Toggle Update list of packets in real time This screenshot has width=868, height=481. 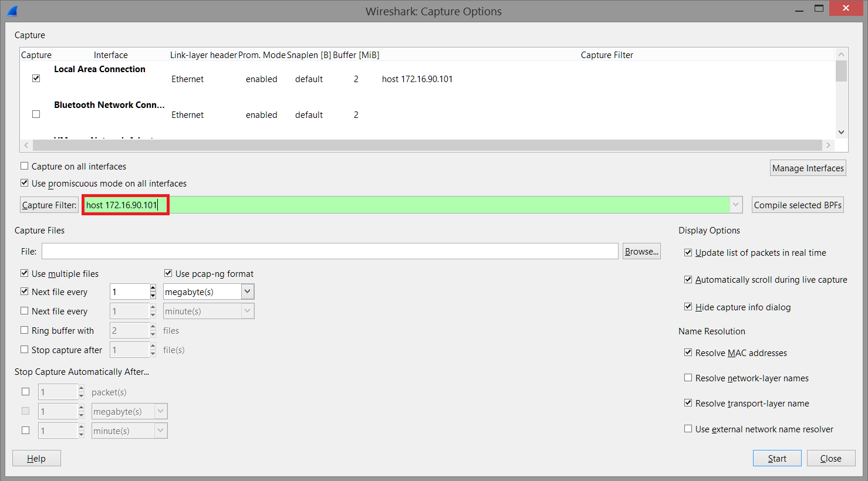[x=688, y=253]
